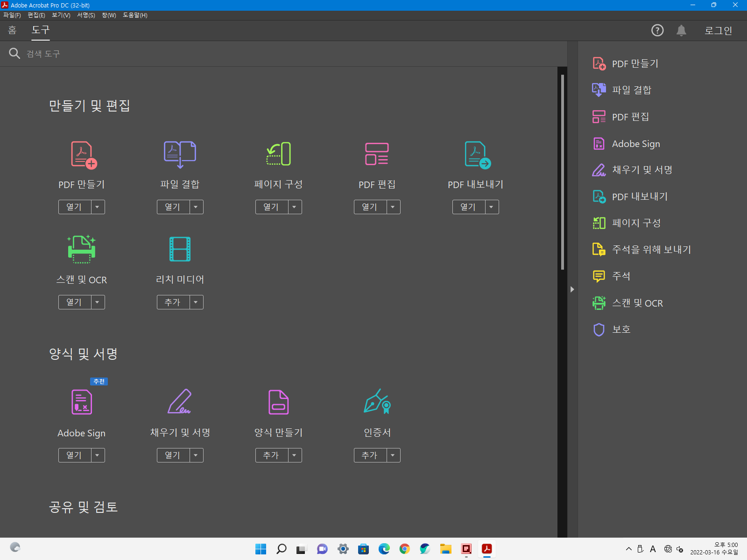Click the tools list vertical scrollbar

[x=563, y=172]
